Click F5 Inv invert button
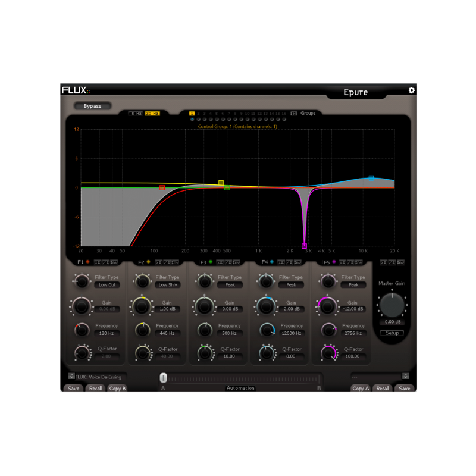Image resolution: width=476 pixels, height=476 pixels. [x=359, y=262]
